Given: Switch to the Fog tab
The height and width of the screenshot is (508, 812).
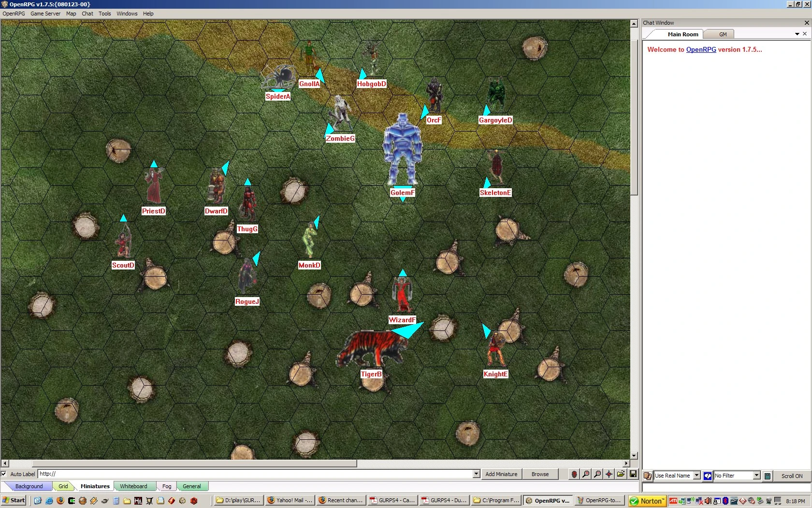Looking at the screenshot, I should point(166,486).
